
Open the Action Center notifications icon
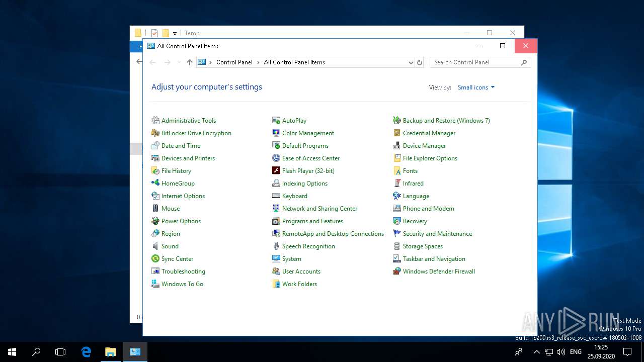coord(627,352)
